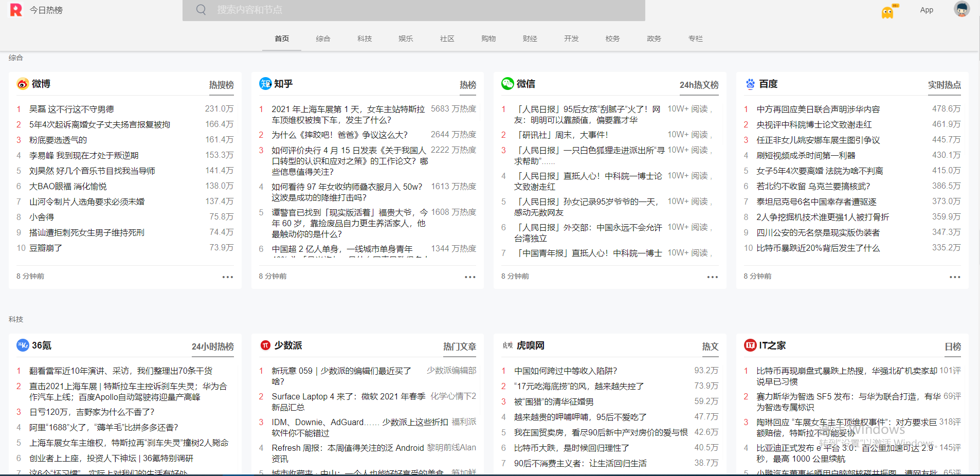Open the 百度 实时热点 list selector
980x476 pixels.
[x=945, y=85]
